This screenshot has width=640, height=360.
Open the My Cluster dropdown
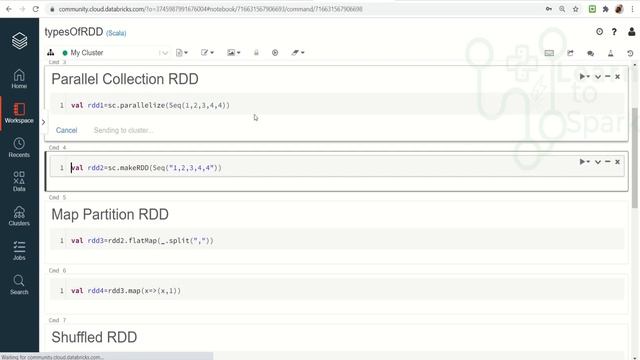tap(115, 53)
